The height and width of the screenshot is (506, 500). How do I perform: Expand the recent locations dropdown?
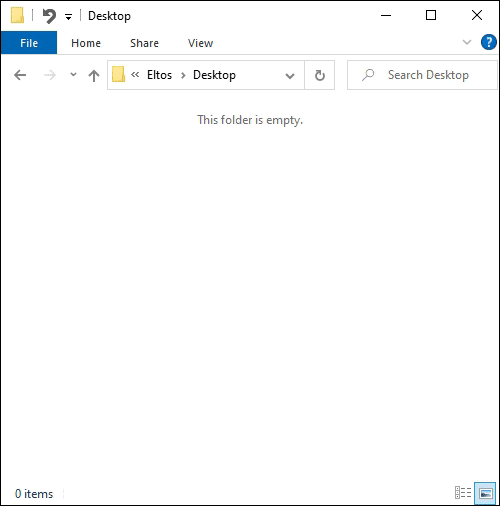coord(73,75)
